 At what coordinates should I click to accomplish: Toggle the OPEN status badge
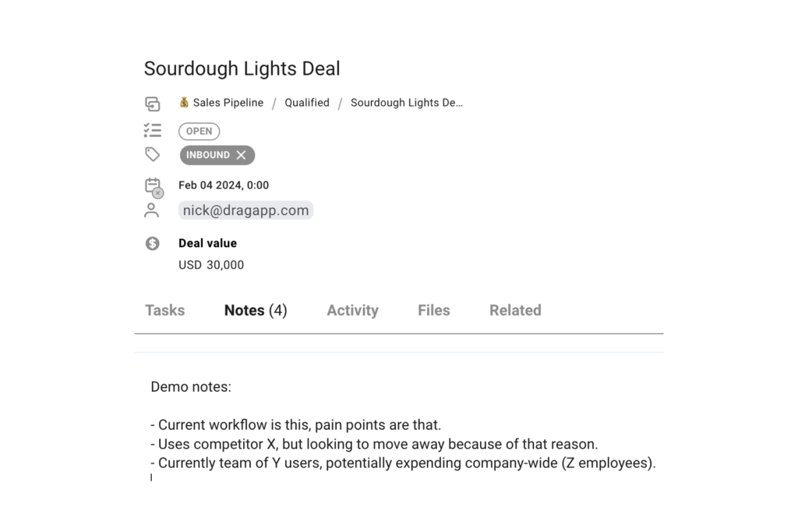click(199, 131)
